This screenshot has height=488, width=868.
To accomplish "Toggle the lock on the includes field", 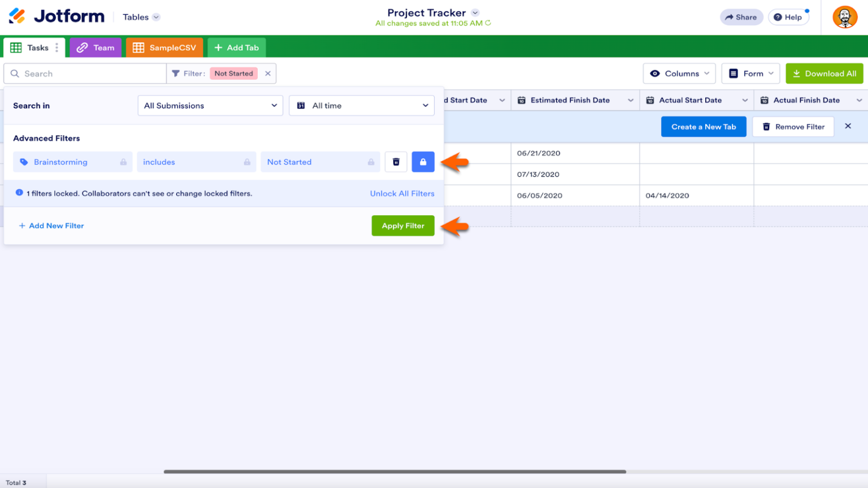I will click(248, 162).
